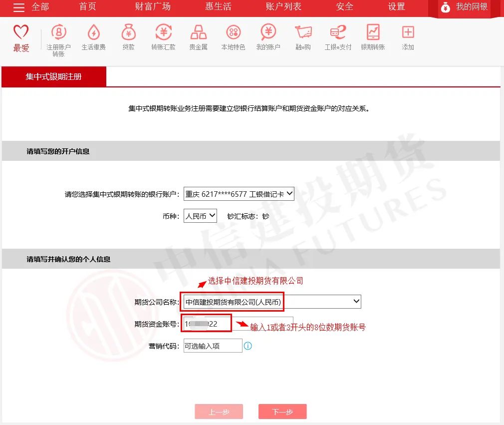
Task: Open the 最爱 favorites heart icon
Action: [x=21, y=32]
